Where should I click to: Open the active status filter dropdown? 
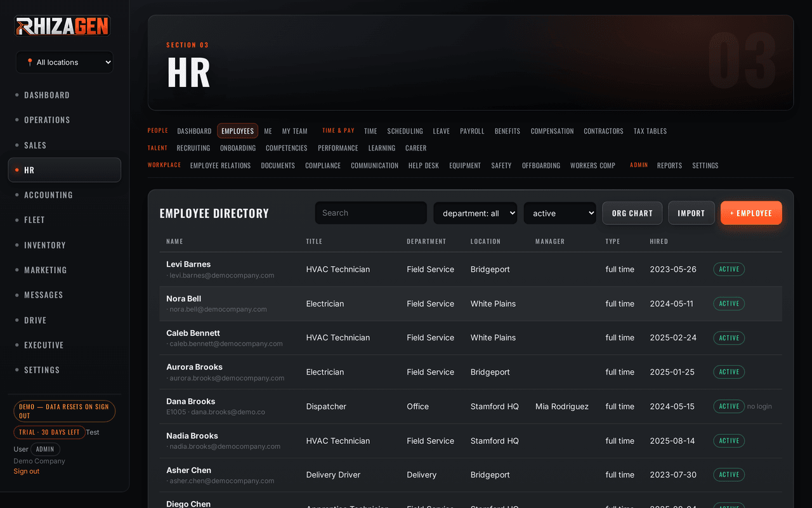pyautogui.click(x=560, y=213)
